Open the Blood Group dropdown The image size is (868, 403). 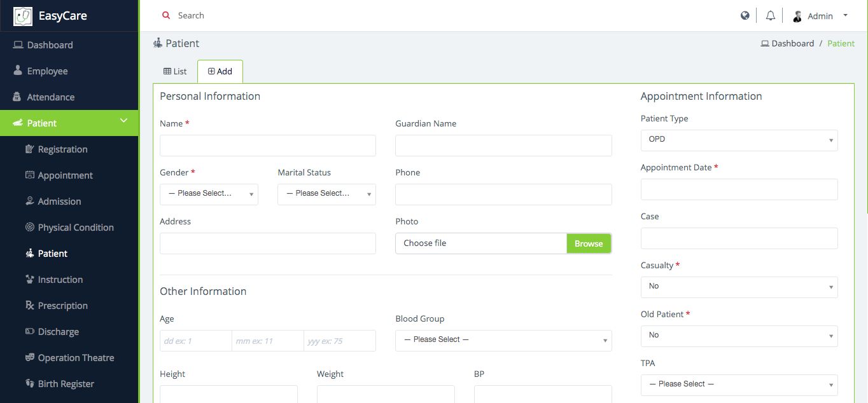503,340
